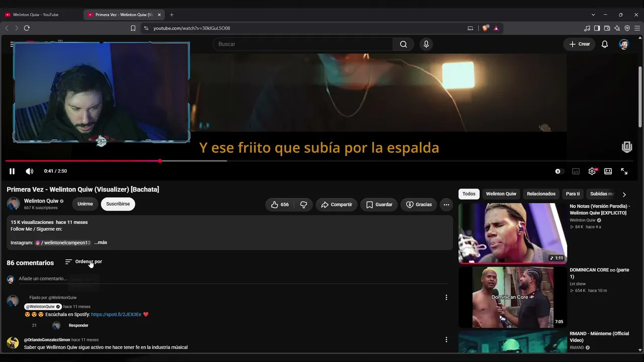Image resolution: width=644 pixels, height=362 pixels.
Task: Open more actions menu beside Gracias
Action: (446, 205)
